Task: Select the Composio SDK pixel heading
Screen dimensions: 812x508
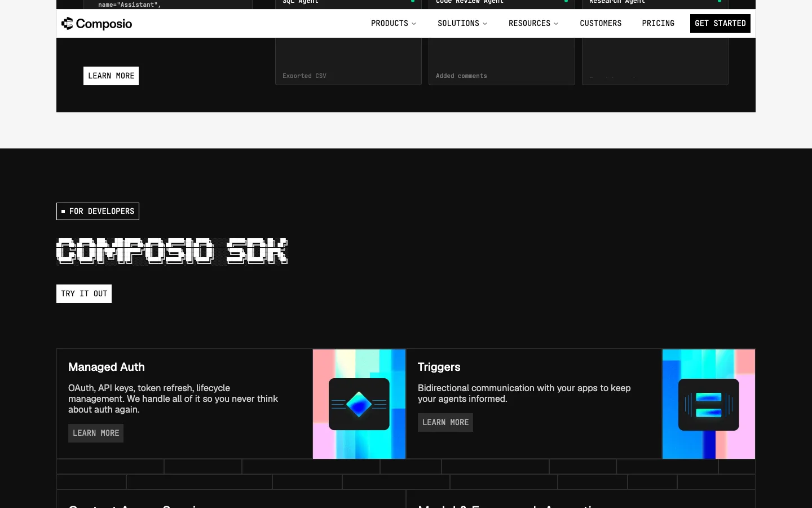Action: click(x=172, y=251)
